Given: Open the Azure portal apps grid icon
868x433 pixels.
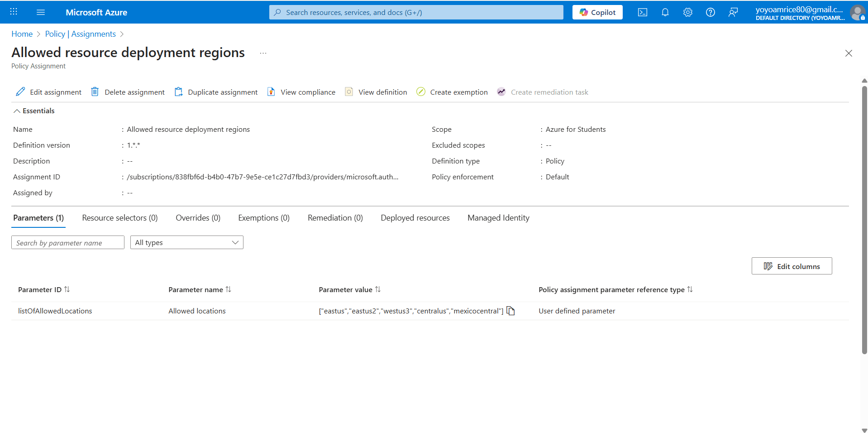Looking at the screenshot, I should coord(14,12).
